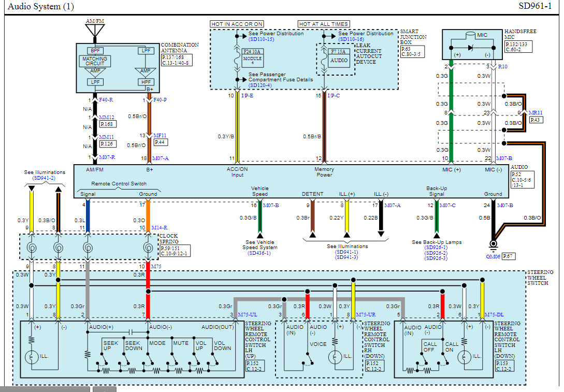Open the MF11 connector reference
Screen dimensions: 564x392
click(x=159, y=135)
